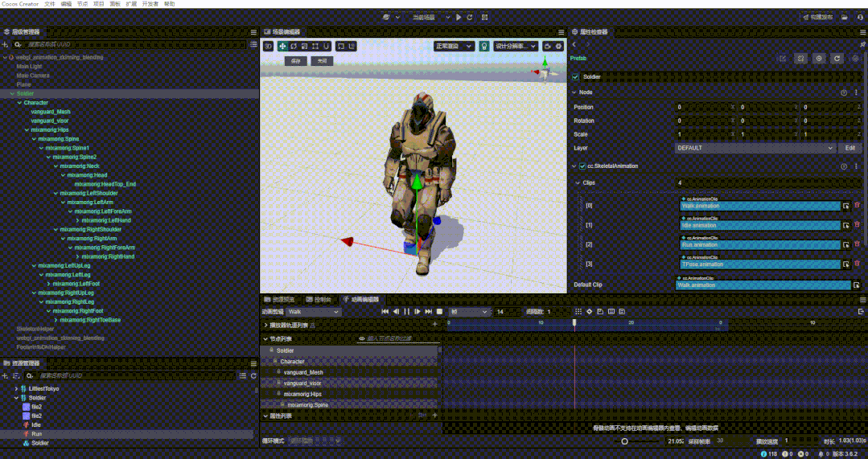Image resolution: width=868 pixels, height=459 pixels.
Task: Collapse the Node section
Action: pos(574,92)
